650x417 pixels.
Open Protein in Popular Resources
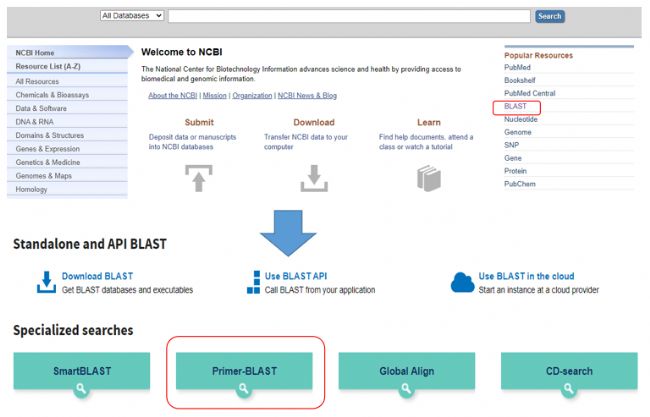515,171
